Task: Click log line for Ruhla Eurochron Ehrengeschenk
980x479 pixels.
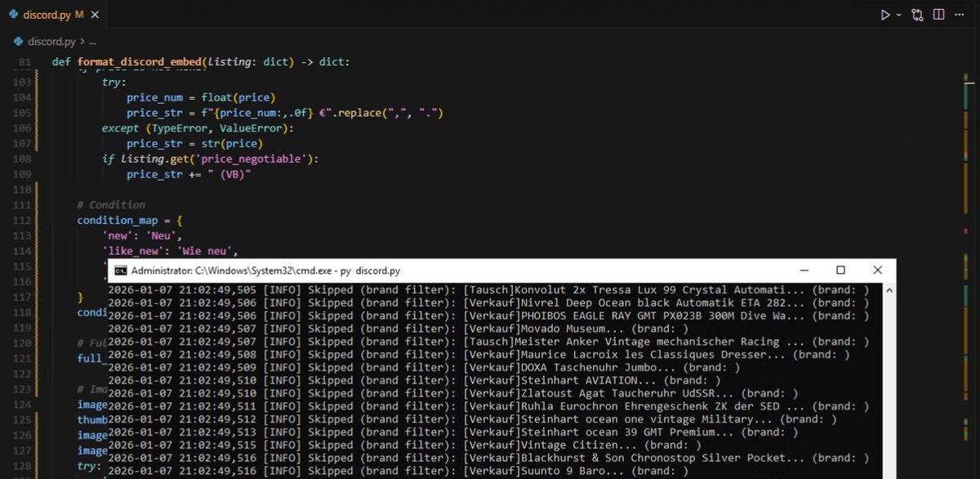Action: [488, 406]
